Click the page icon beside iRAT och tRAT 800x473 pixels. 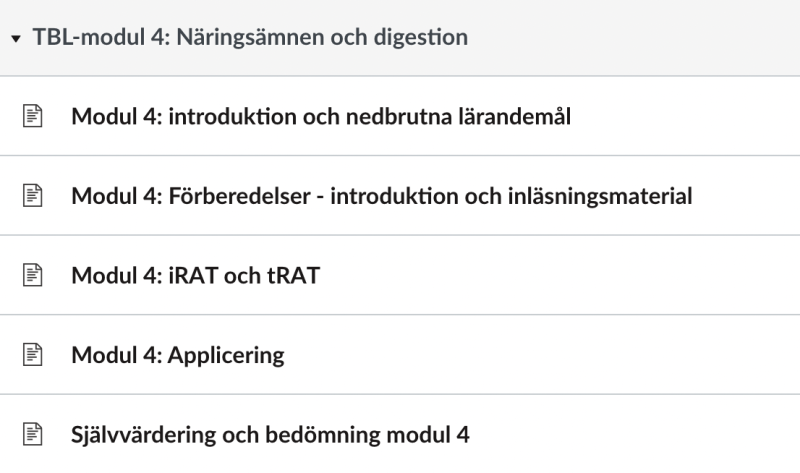33,275
